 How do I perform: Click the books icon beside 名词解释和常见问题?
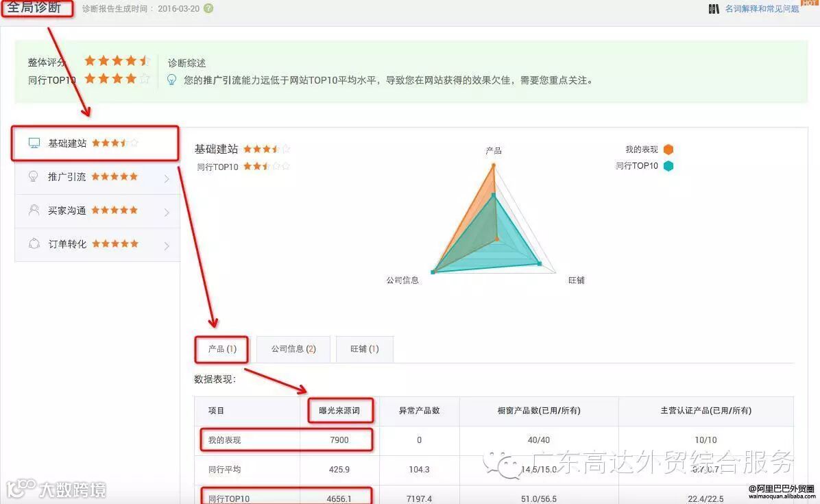click(x=714, y=9)
